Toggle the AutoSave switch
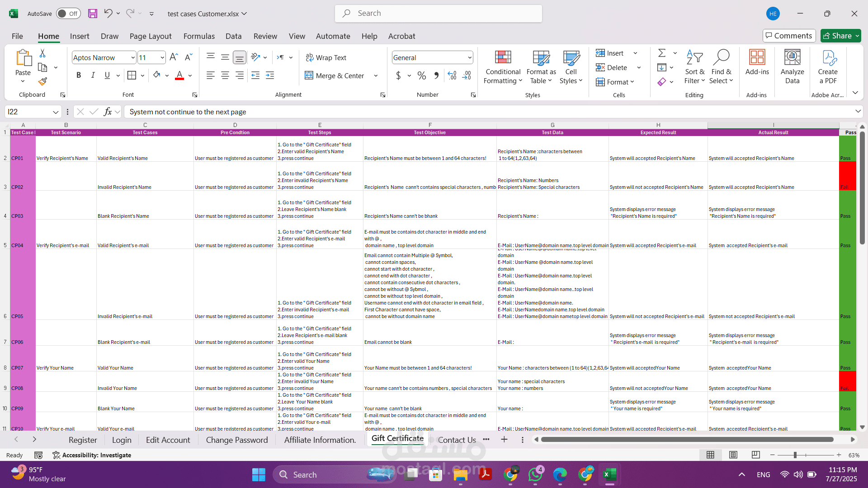 68,14
